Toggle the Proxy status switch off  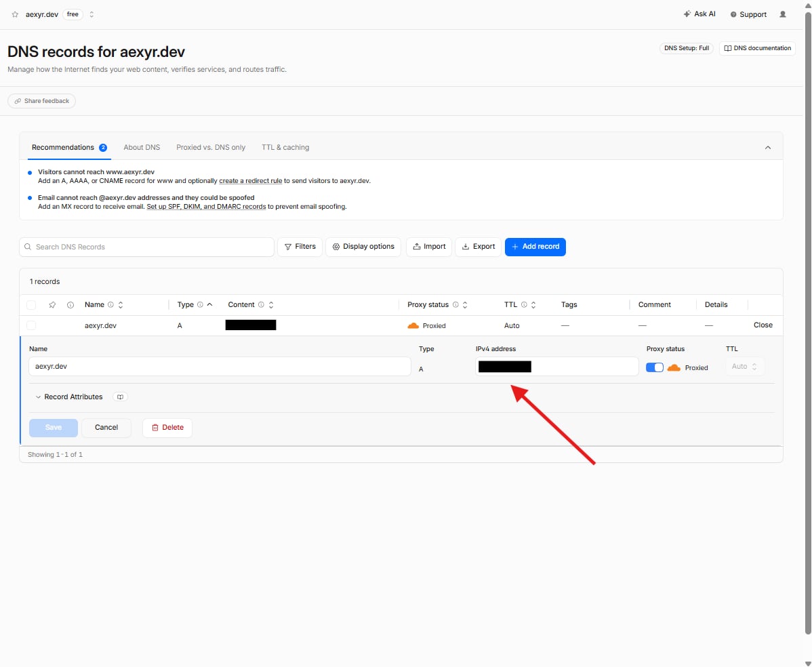tap(655, 367)
